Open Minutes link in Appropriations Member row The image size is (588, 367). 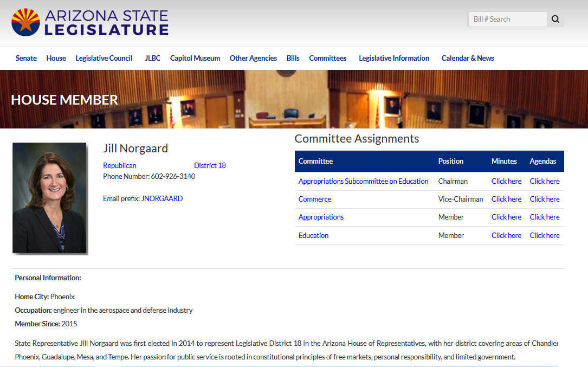pyautogui.click(x=507, y=217)
